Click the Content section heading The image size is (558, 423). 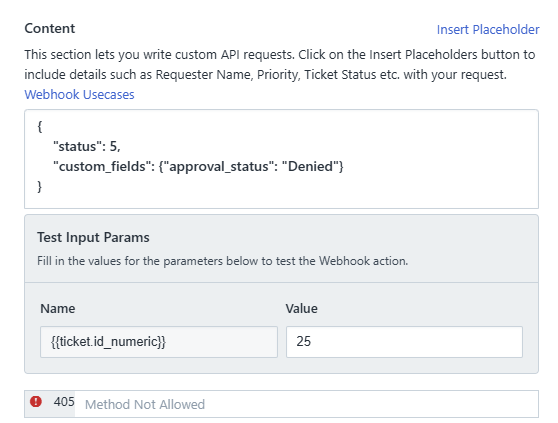click(50, 28)
